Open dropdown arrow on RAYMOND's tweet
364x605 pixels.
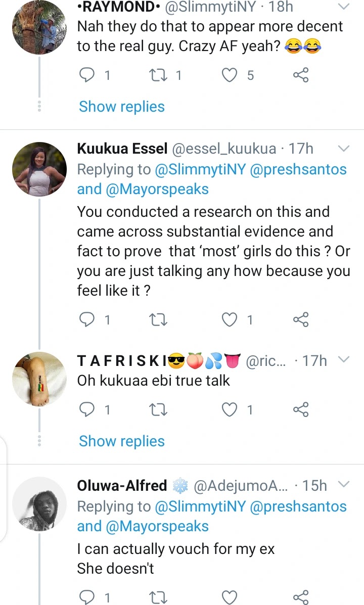[x=343, y=7]
